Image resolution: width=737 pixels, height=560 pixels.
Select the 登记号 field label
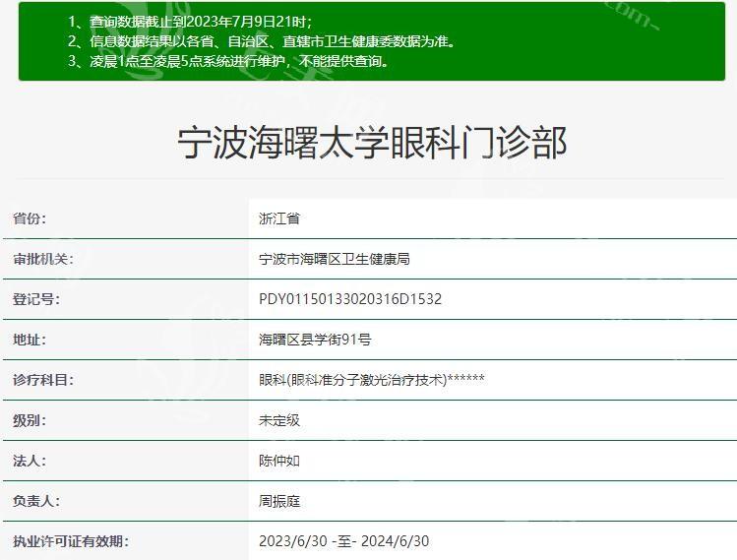point(35,299)
